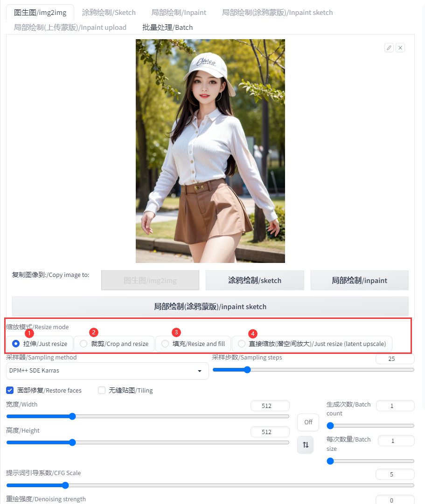Click the CFG Scale value field
Viewport: 425px width, 504px height.
click(x=395, y=474)
